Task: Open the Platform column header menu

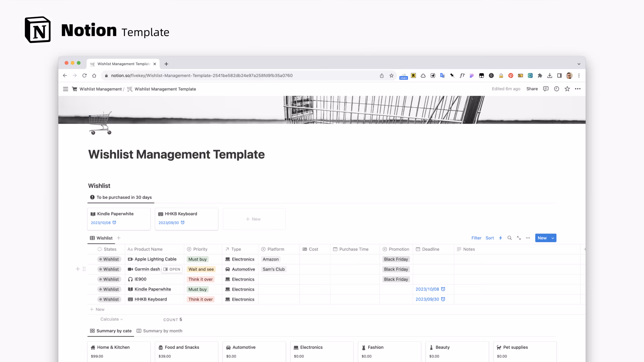Action: (279, 249)
